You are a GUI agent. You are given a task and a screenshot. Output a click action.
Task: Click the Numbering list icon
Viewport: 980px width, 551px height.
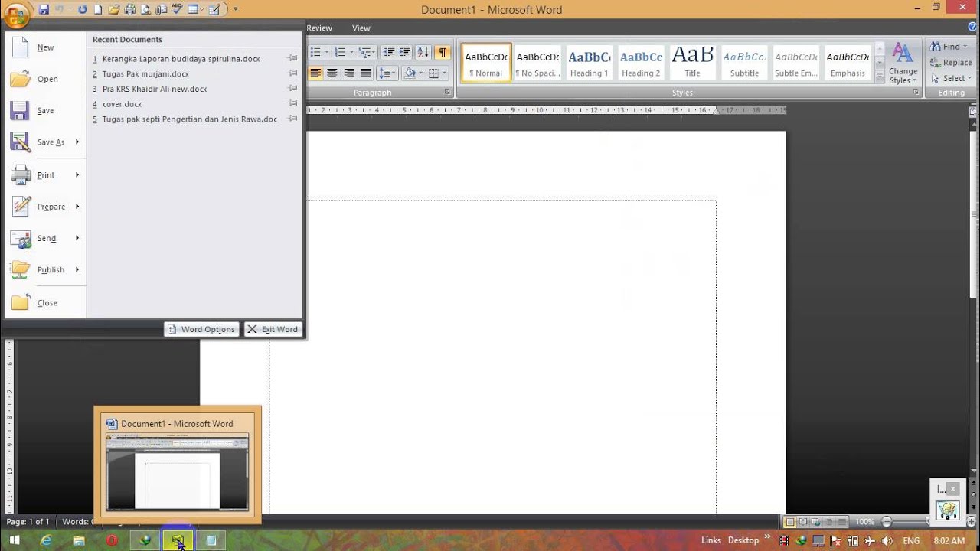coord(341,52)
